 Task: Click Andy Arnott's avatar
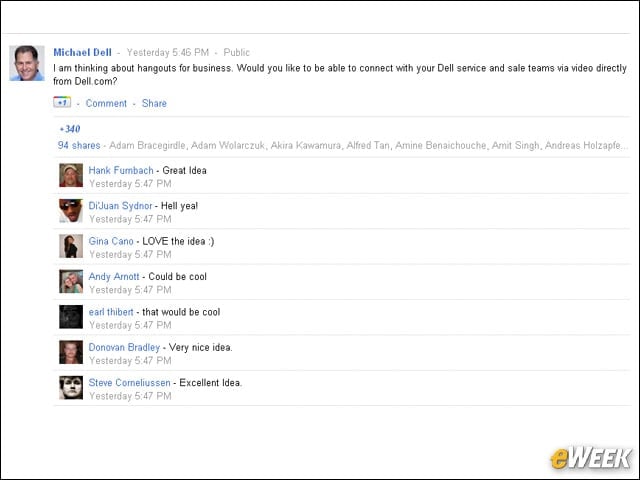71,282
